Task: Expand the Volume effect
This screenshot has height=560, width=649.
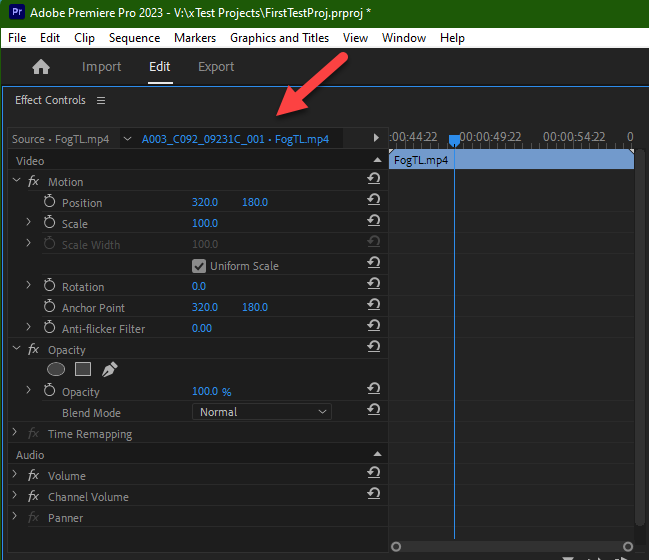Action: point(15,474)
